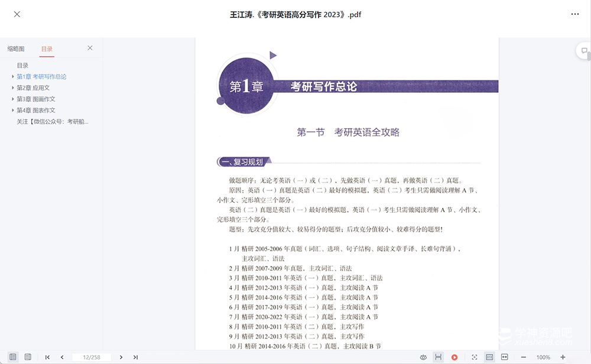Toggle eye protection mode icon
The image size is (591, 364).
pos(423,357)
